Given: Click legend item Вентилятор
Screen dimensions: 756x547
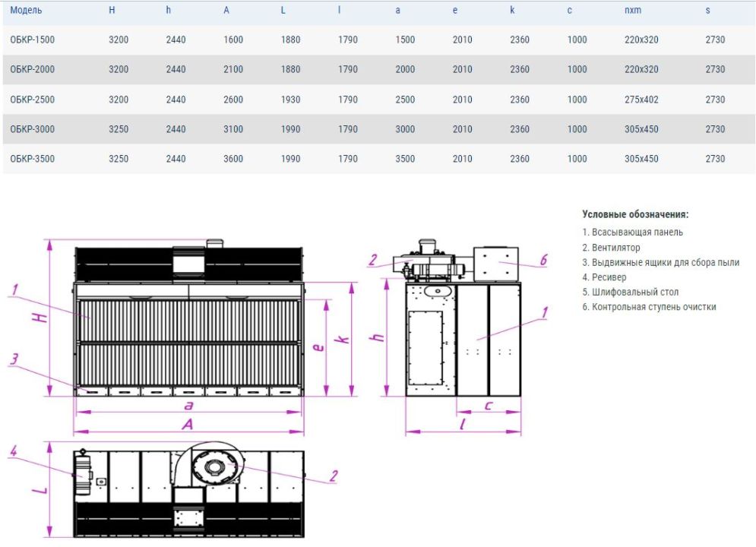Looking at the screenshot, I should pos(612,248).
